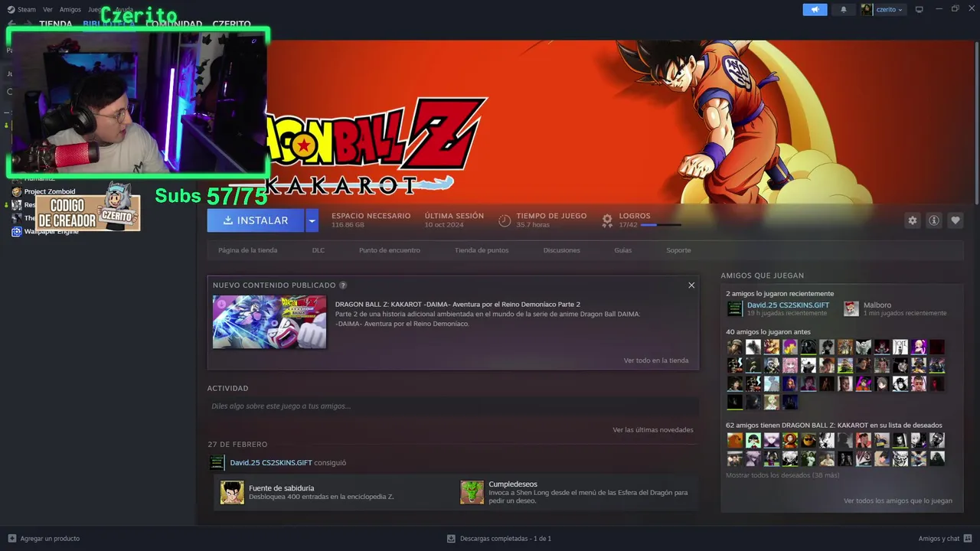
Task: Click the czerito profile avatar in the header
Action: click(867, 9)
